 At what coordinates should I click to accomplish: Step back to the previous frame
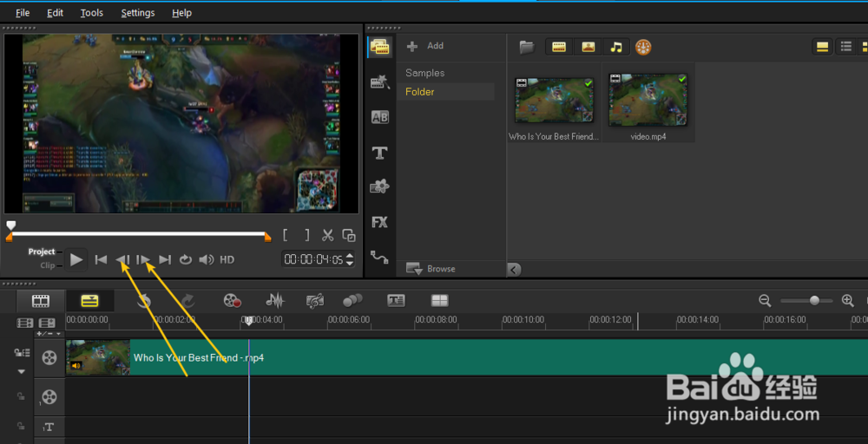pos(123,259)
